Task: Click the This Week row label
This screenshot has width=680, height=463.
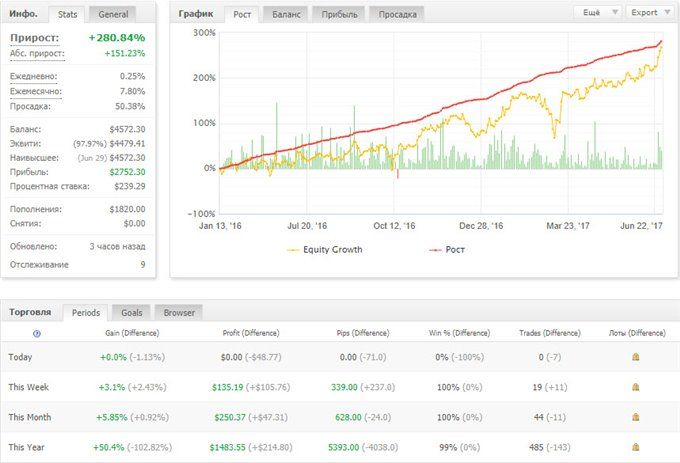Action: (28, 387)
